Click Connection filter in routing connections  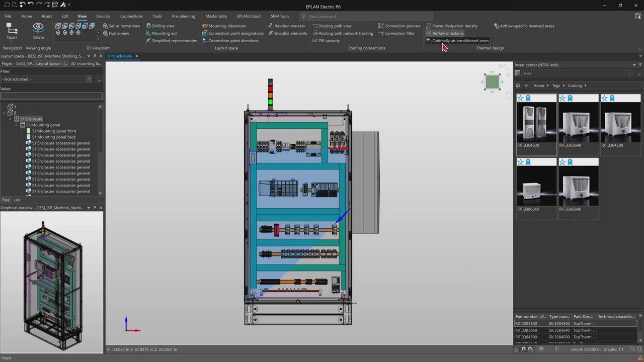399,33
